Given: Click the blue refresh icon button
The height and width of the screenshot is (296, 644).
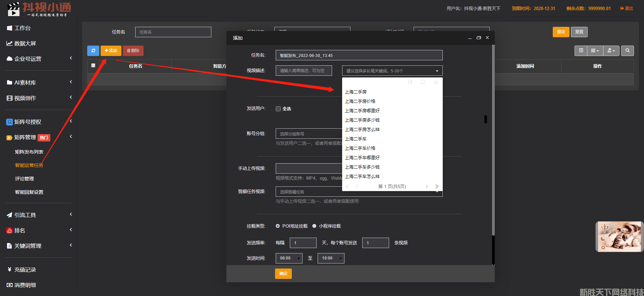Looking at the screenshot, I should 93,51.
